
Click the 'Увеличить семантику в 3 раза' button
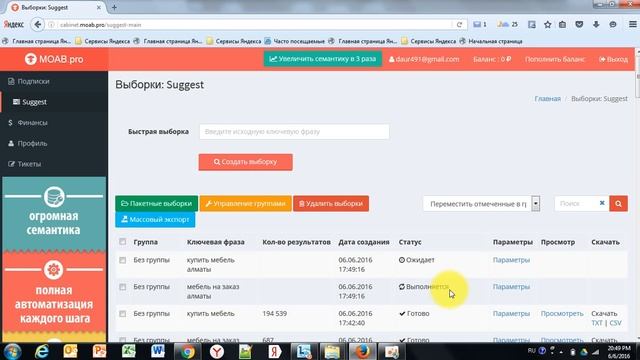(322, 59)
